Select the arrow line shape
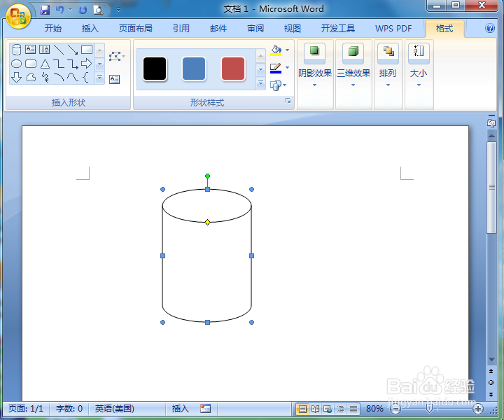504x420 pixels. (73, 50)
